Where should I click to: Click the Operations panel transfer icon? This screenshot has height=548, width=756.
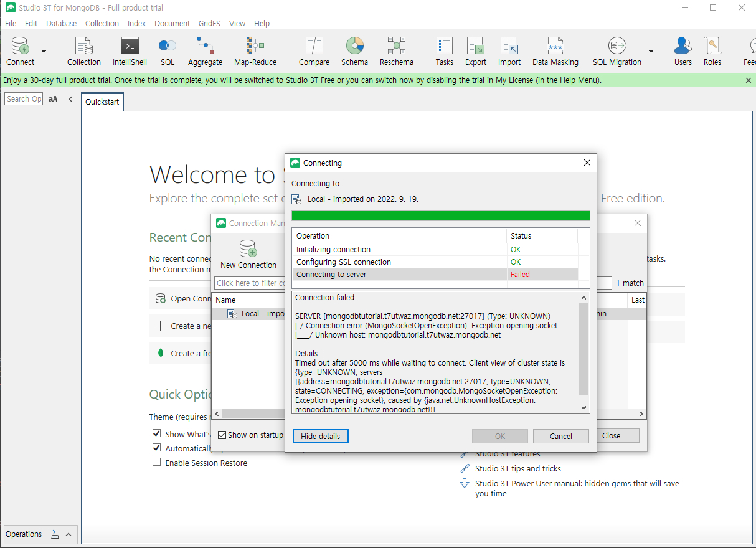[x=54, y=534]
